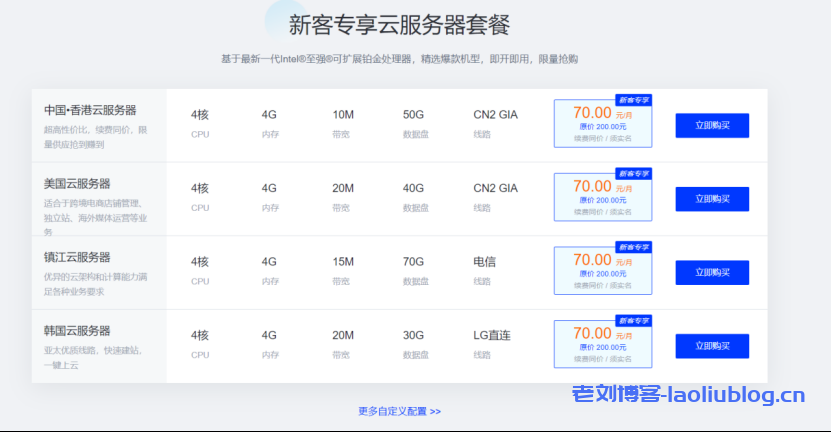Screen dimensions: 831x432
Task: Click the 新客专享 badge in the 美国 row
Action: click(x=633, y=173)
